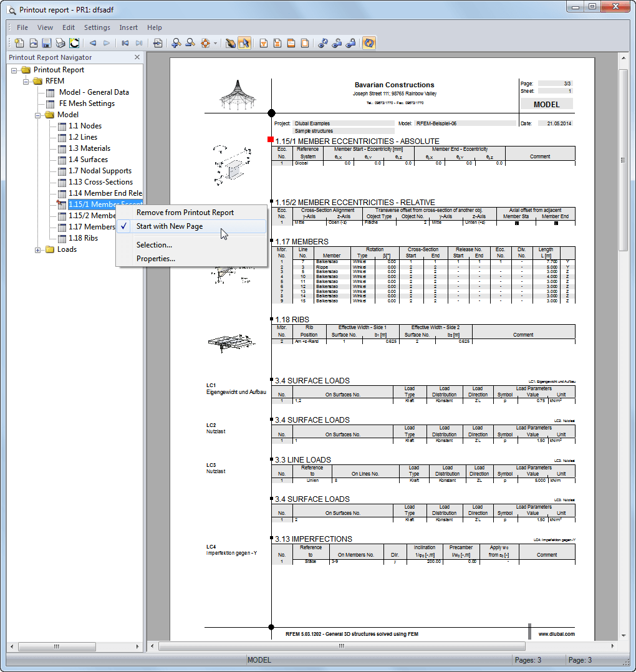Click the navigator horizontal scrollbar thumb
Screen dimensions: 636x672
57,646
